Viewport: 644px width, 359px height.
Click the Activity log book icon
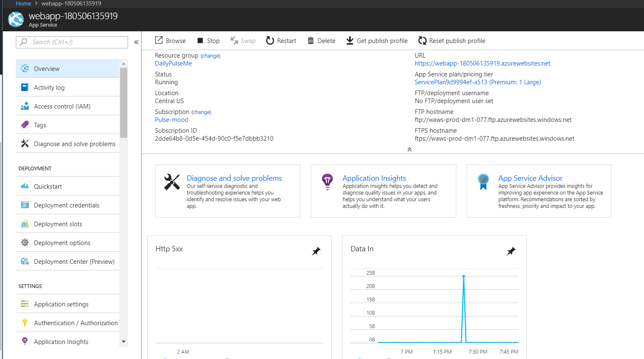click(25, 87)
